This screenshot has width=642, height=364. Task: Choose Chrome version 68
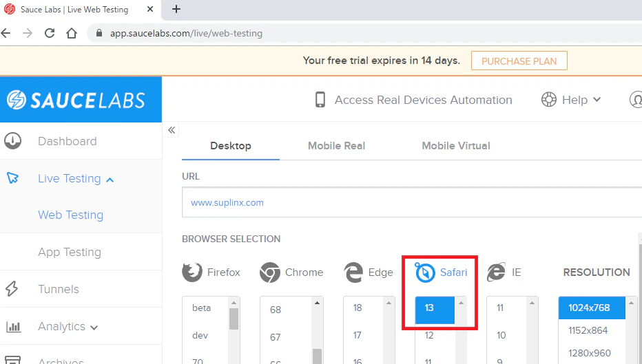pyautogui.click(x=276, y=310)
